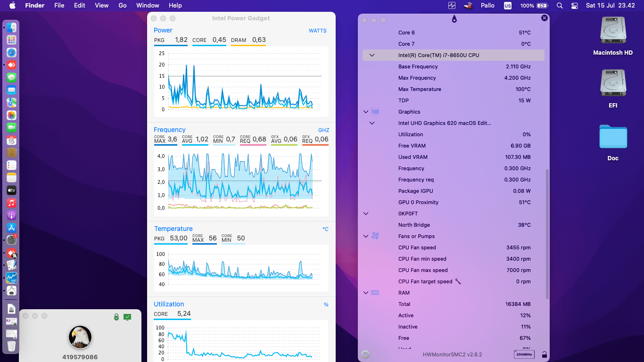The image size is (644, 362).
Task: Collapse the Fans or Pumps section
Action: (366, 236)
